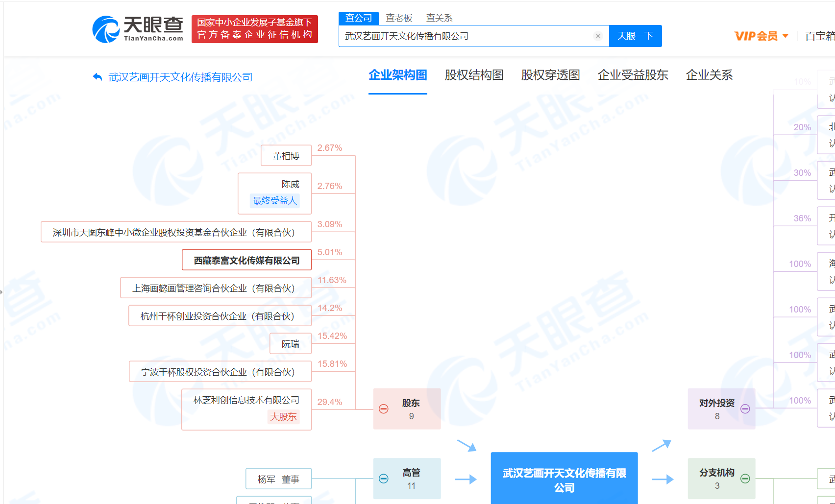
Task: Click the red 官方备案企业征信机构 banner
Action: click(x=254, y=29)
